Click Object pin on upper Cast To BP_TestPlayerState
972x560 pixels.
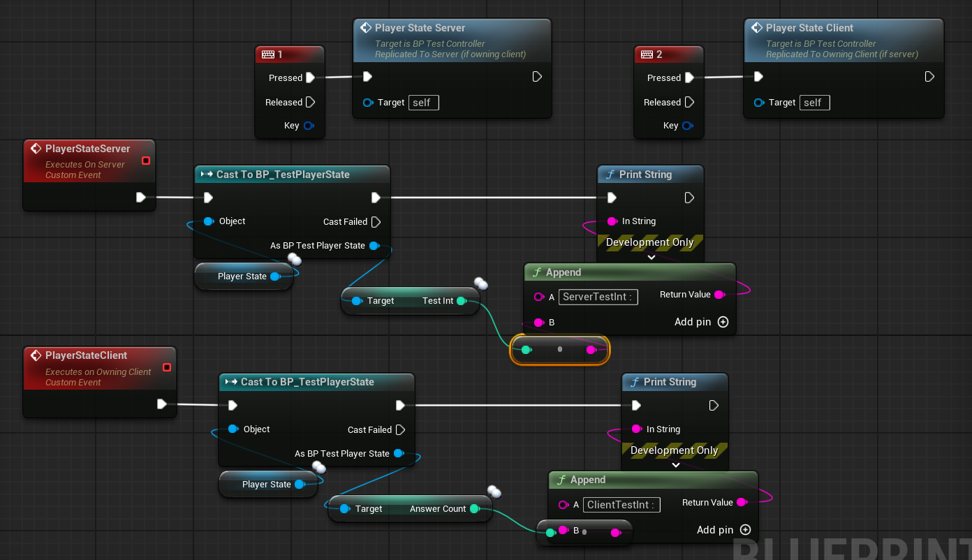pos(209,221)
